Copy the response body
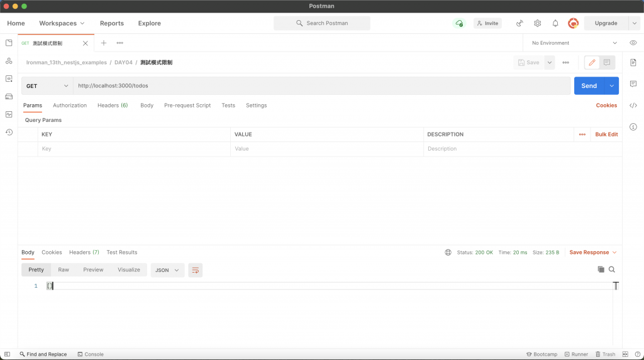 pyautogui.click(x=601, y=270)
